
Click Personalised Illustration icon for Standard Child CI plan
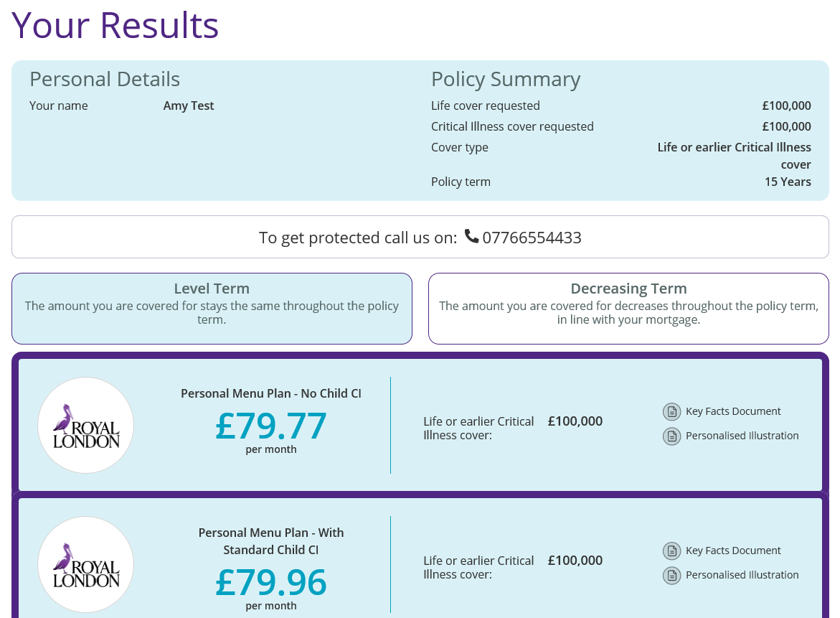point(671,575)
